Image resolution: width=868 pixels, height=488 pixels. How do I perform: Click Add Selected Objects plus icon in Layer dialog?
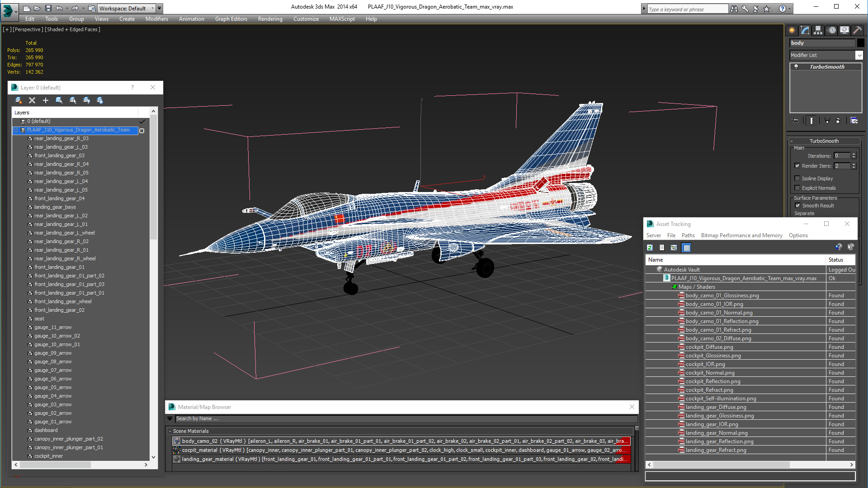[x=46, y=100]
